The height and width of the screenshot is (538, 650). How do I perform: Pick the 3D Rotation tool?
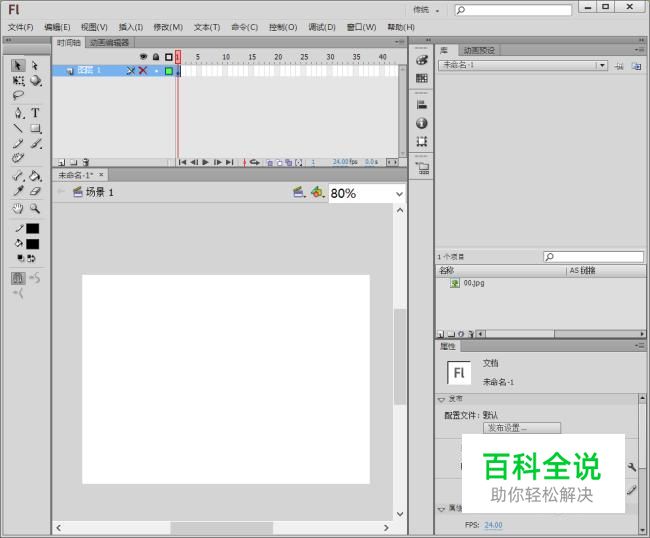click(x=36, y=80)
